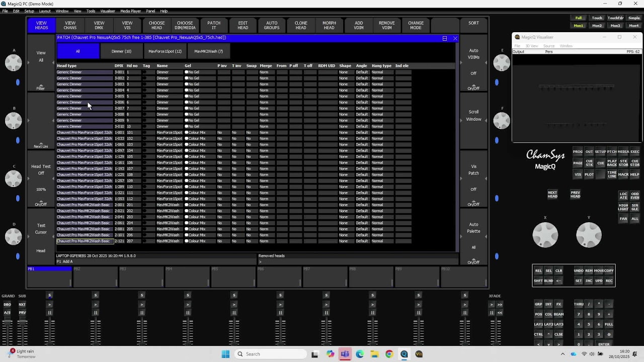Image resolution: width=644 pixels, height=362 pixels.
Task: Click the PREV HEAD key
Action: [x=576, y=195]
